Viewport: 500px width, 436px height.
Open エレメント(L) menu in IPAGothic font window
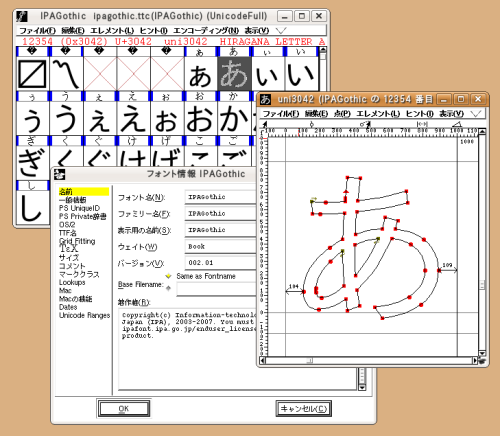point(112,31)
